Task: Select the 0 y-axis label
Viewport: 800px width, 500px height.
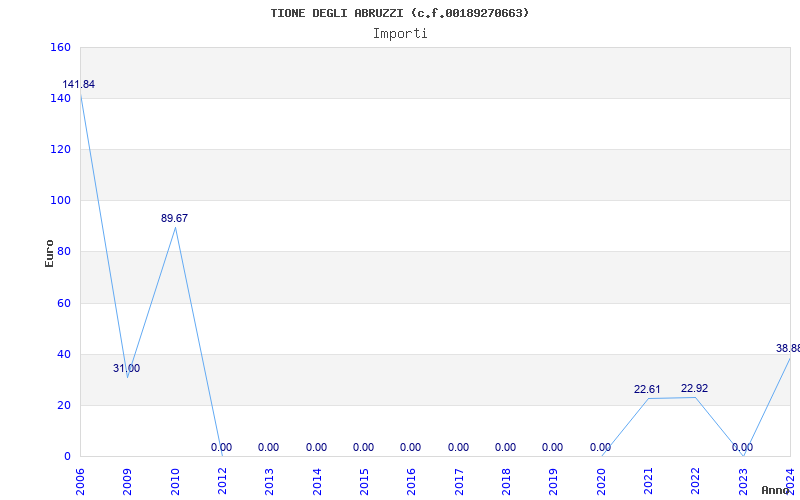Action: (67, 457)
